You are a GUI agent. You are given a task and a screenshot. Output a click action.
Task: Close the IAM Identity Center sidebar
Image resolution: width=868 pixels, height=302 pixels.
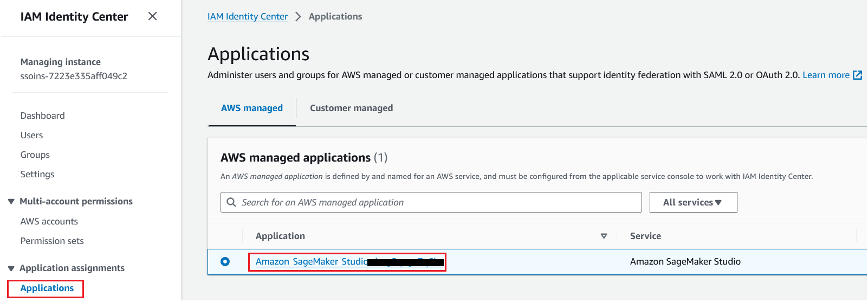[153, 16]
